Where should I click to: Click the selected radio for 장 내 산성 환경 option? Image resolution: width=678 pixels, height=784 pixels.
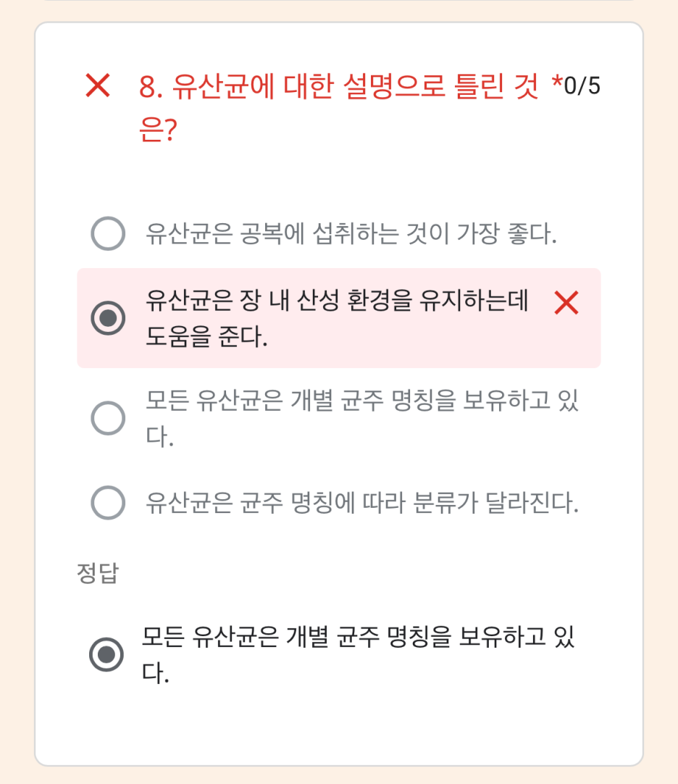click(108, 318)
